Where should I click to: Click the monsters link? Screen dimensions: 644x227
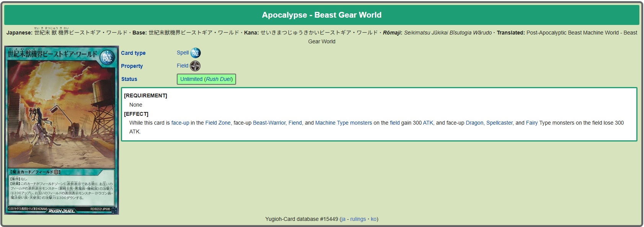361,123
